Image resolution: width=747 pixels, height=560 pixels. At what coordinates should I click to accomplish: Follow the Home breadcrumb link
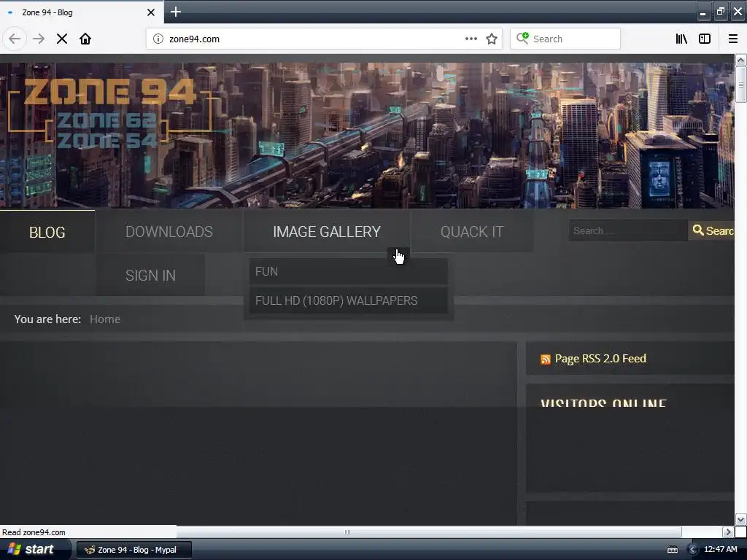105,319
